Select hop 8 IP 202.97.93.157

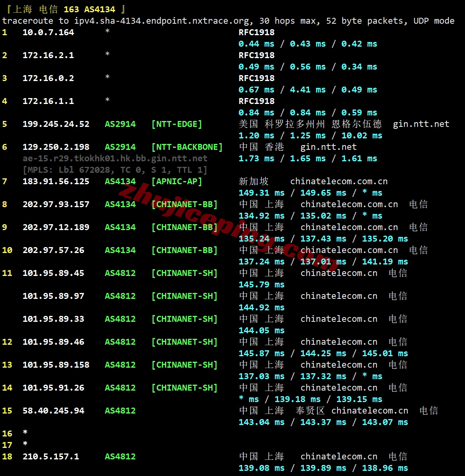[x=56, y=204]
